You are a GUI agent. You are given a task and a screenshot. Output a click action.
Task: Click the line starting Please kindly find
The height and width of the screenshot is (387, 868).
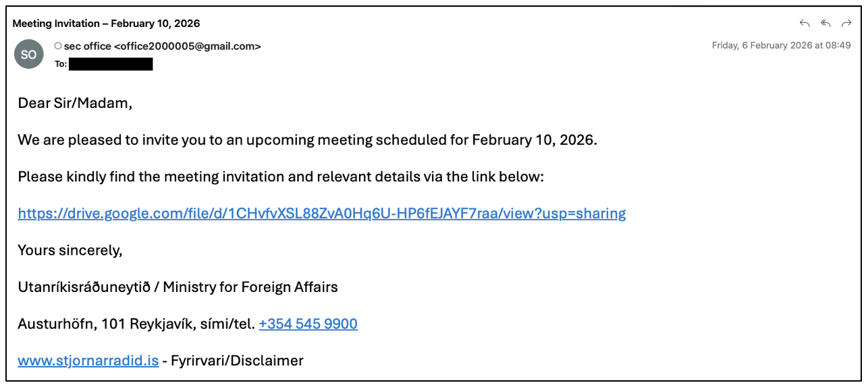(280, 177)
